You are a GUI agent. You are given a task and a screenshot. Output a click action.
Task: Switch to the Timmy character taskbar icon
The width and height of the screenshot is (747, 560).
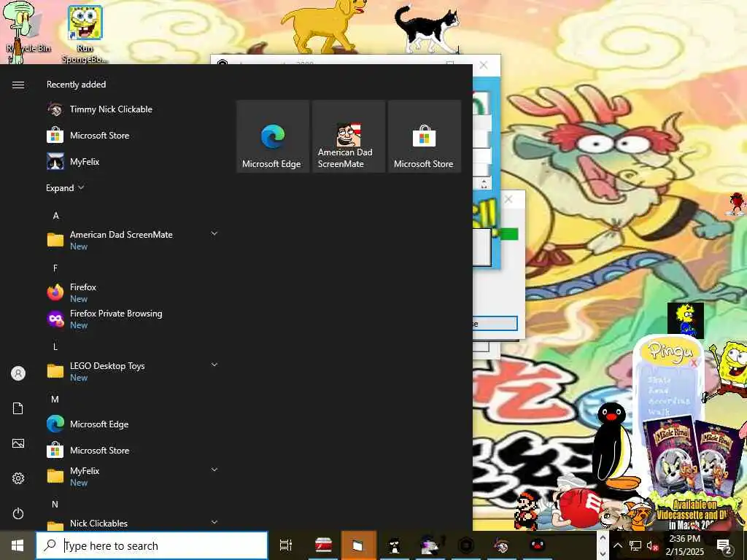(501, 545)
